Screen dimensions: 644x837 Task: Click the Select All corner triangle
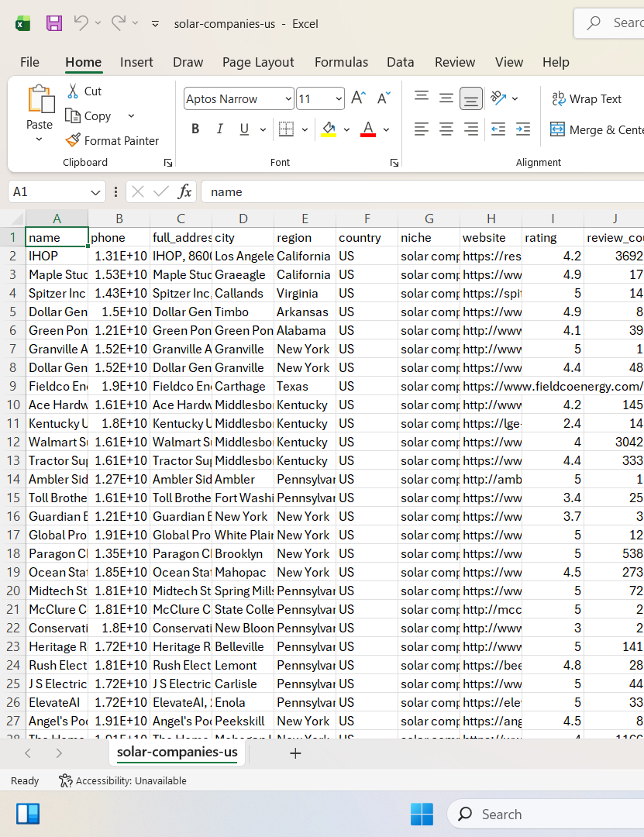(18, 219)
